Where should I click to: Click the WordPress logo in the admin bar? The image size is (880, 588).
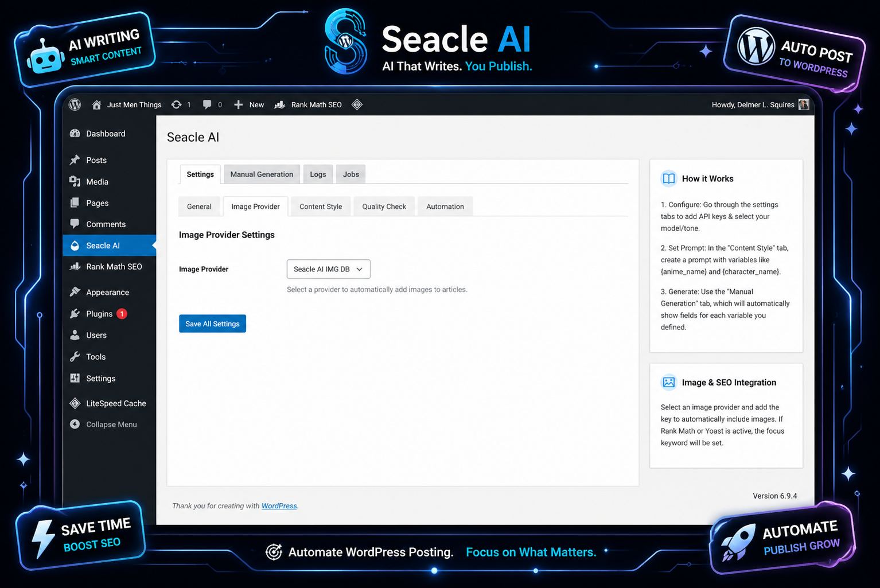click(x=75, y=104)
